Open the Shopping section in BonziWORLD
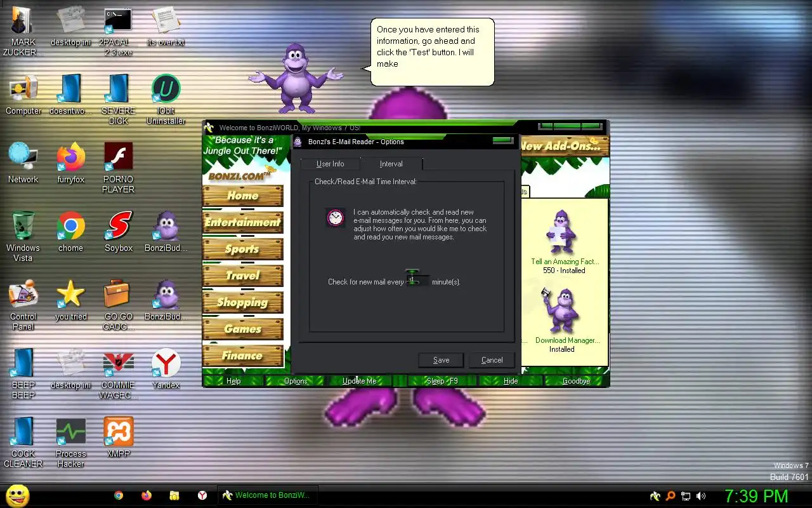This screenshot has height=508, width=812. pyautogui.click(x=242, y=302)
